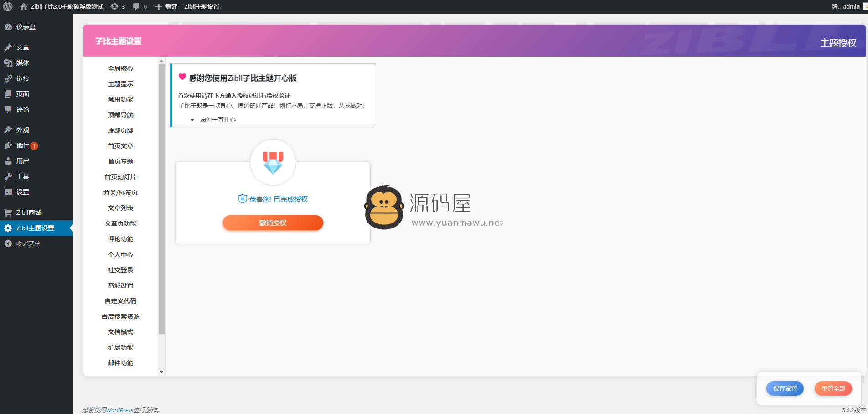Click the 重置全部 button

(833, 388)
